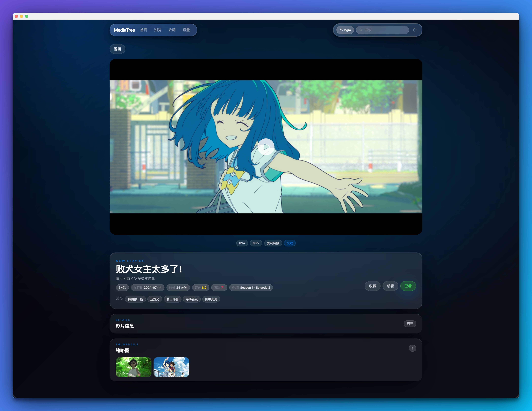The image size is (532, 411).
Task: Click the 影片信息 section heading
Action: pos(125,326)
